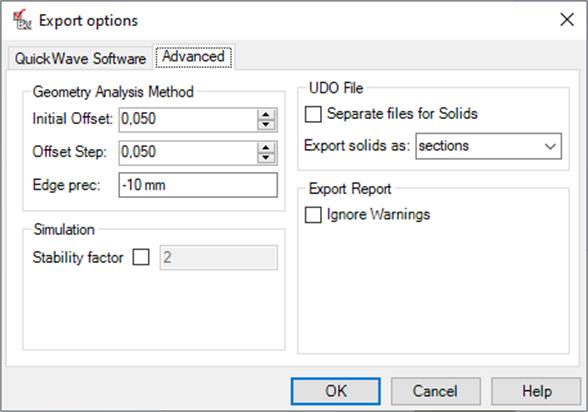Click the Offset Step value field

click(x=188, y=153)
